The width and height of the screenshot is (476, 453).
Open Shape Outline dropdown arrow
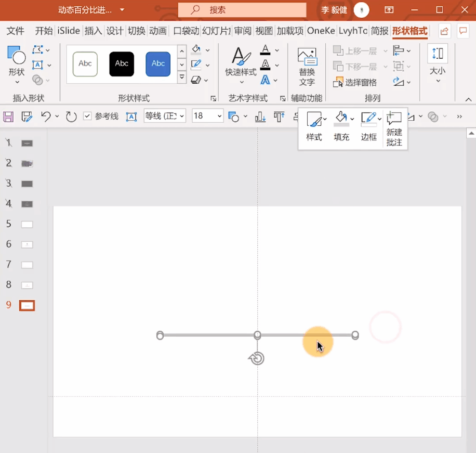[208, 65]
